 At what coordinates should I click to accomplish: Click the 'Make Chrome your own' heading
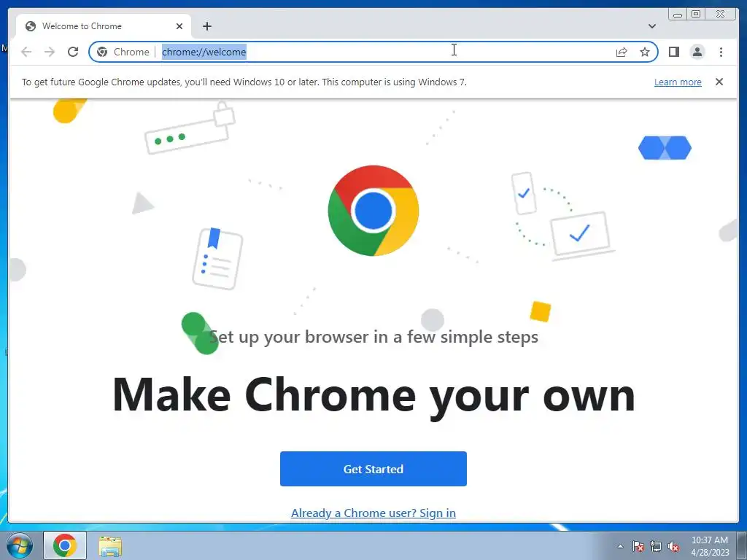[x=373, y=394]
